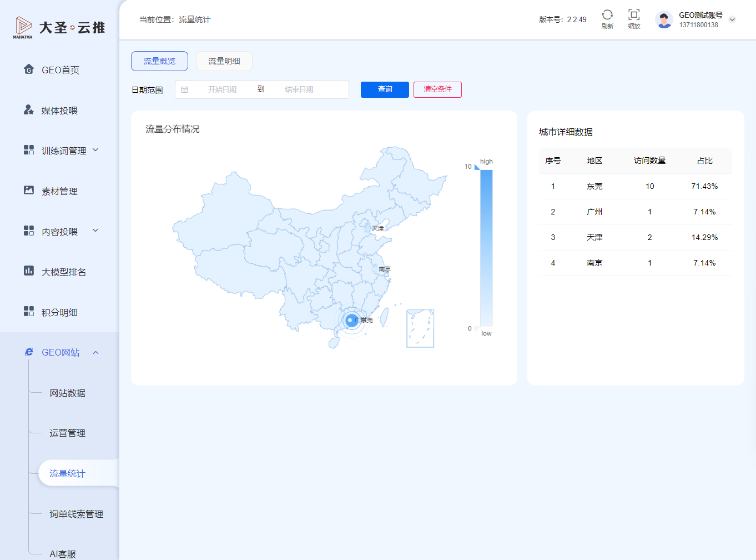Viewport: 756px width, 560px height.
Task: Click the 媒体投喂 person icon
Action: [29, 109]
